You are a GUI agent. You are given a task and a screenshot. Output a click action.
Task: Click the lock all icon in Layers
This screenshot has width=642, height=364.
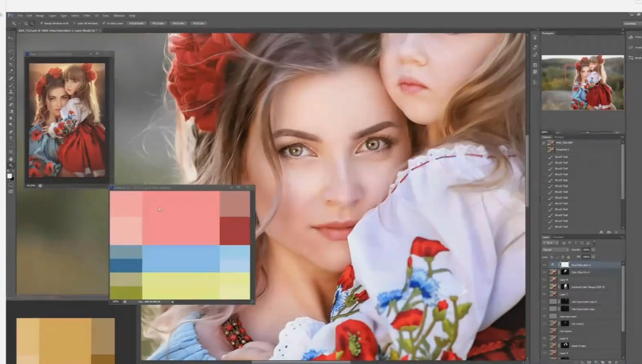point(568,257)
